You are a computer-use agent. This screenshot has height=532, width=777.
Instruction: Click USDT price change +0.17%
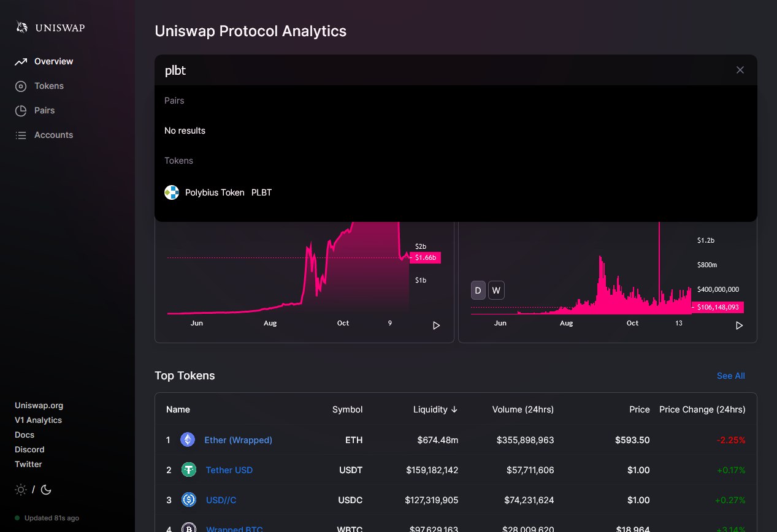730,470
